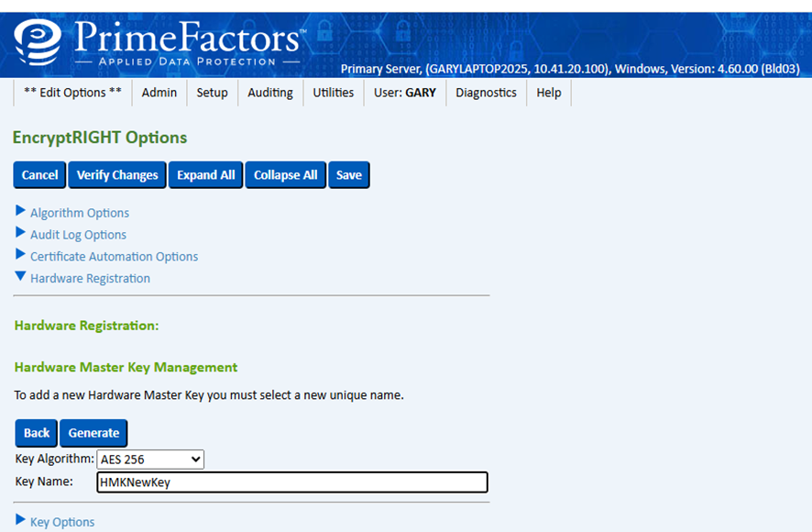Click the Key Name input field
This screenshot has height=532, width=812.
point(292,482)
